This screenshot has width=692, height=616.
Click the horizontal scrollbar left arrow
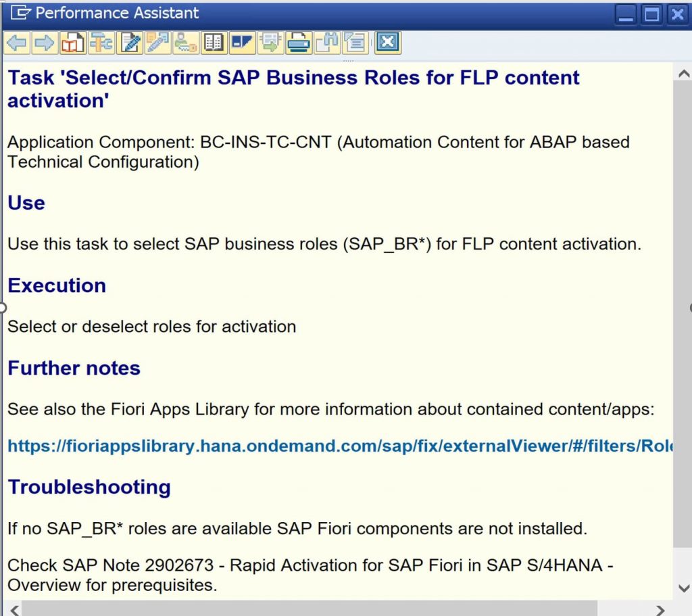coord(14,610)
